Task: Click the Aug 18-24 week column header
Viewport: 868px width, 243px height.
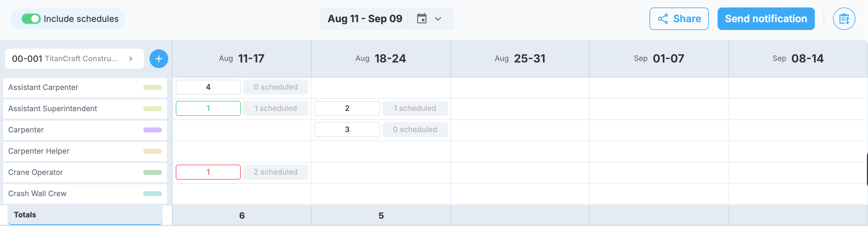Action: pyautogui.click(x=381, y=58)
